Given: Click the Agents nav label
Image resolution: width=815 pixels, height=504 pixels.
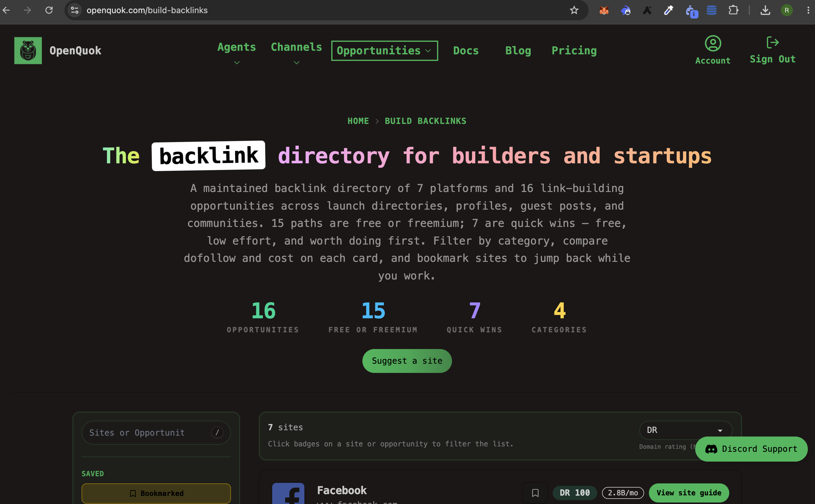Looking at the screenshot, I should [x=237, y=47].
